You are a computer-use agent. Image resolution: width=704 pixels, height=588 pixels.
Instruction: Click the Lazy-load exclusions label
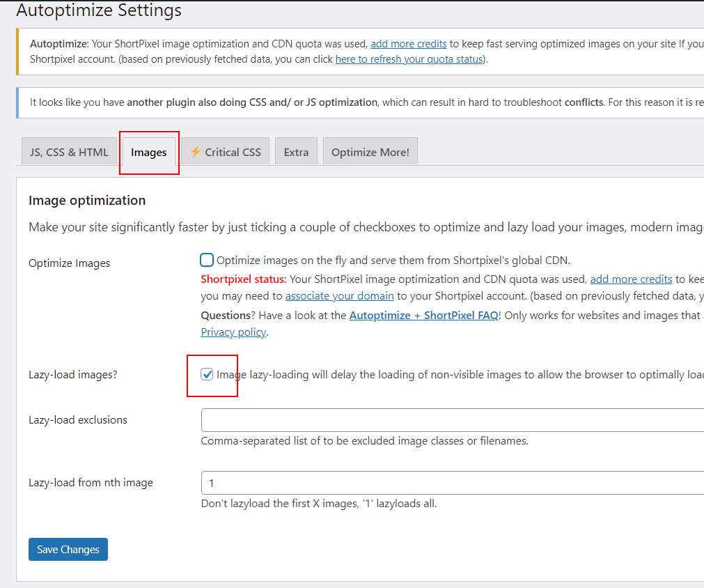78,420
